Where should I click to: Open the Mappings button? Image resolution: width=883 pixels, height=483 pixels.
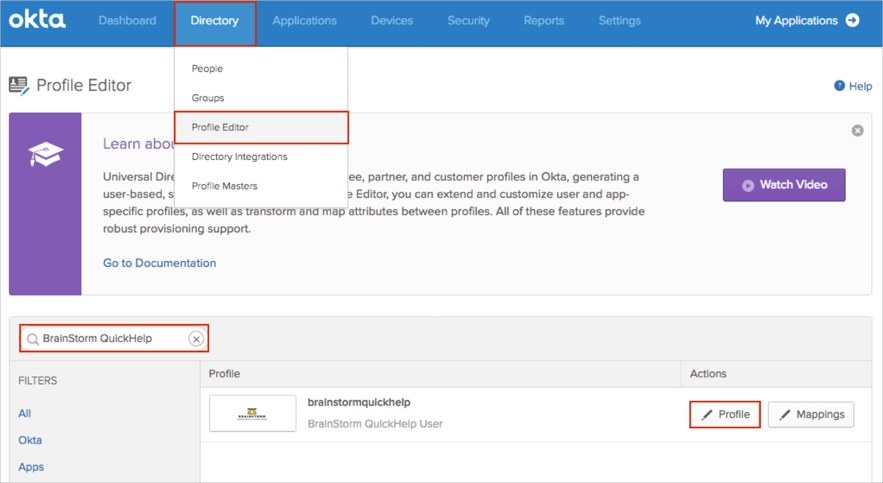pyautogui.click(x=810, y=414)
